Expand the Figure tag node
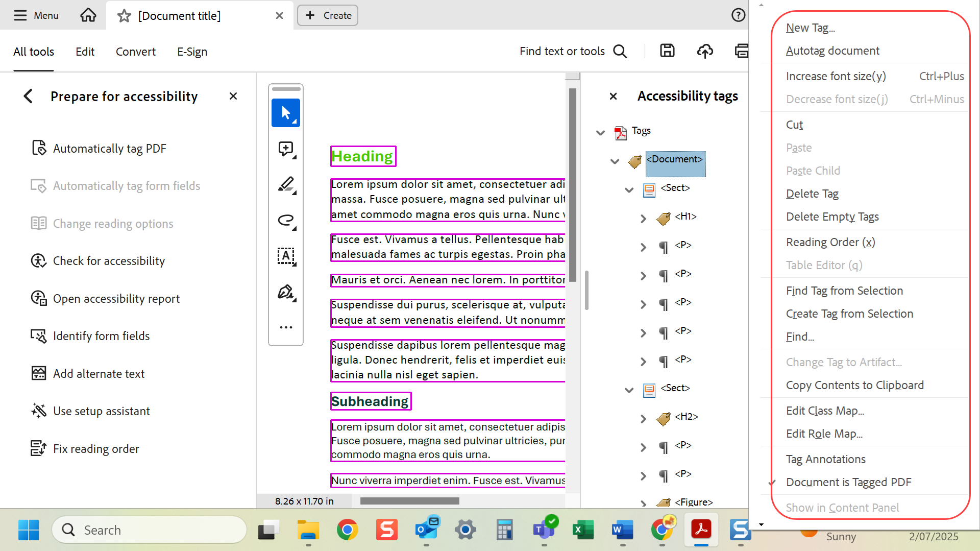 pos(643,503)
